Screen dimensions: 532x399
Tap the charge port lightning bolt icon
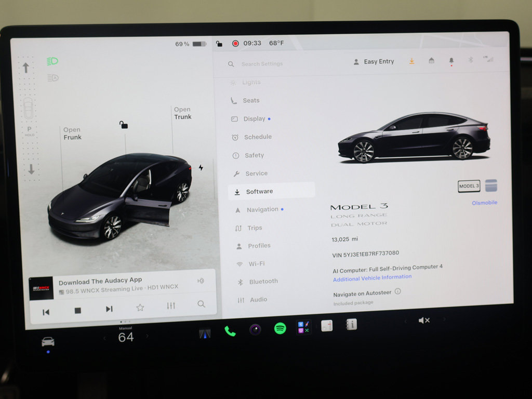pos(201,168)
